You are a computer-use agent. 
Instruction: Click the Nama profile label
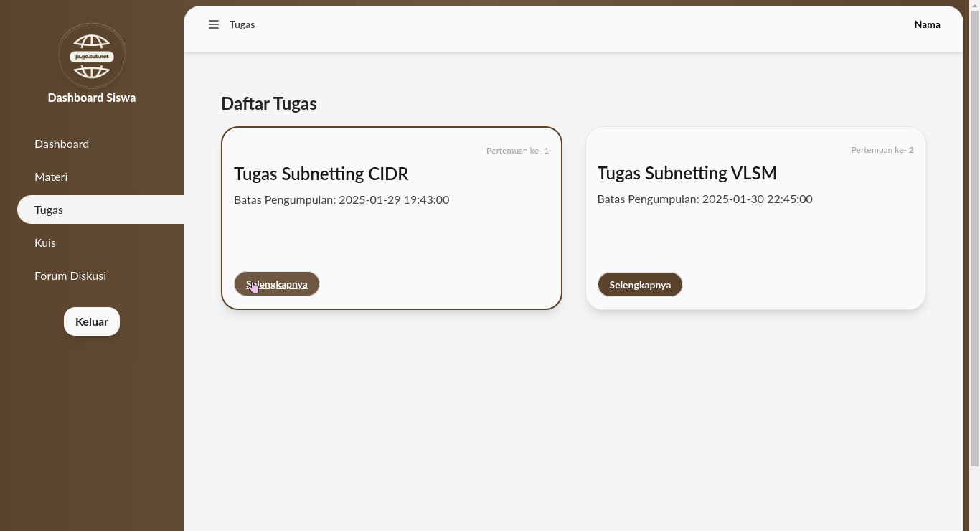point(927,24)
